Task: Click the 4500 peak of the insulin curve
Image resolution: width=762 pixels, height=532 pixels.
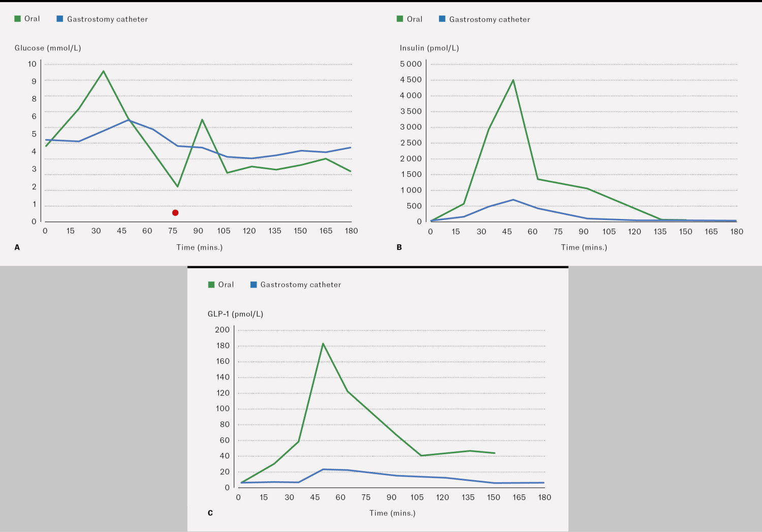Action: 513,80
